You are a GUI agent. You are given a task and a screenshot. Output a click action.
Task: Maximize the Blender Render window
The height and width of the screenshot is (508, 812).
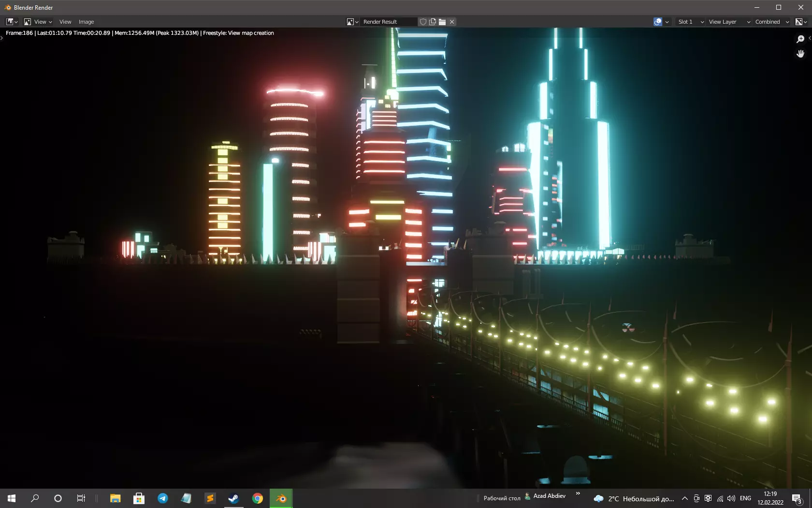tap(779, 8)
